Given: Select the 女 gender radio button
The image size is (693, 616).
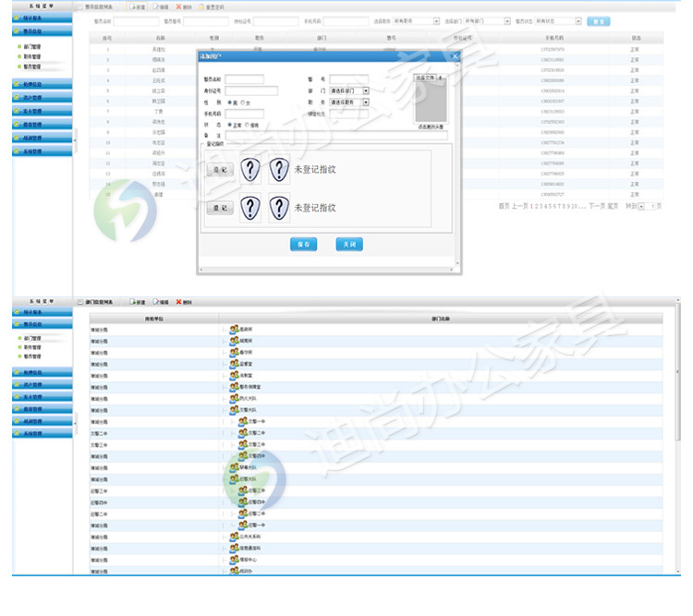Looking at the screenshot, I should [x=242, y=103].
